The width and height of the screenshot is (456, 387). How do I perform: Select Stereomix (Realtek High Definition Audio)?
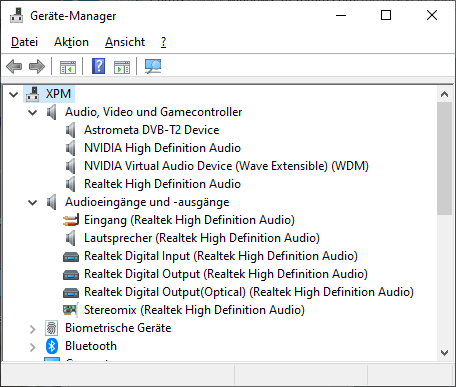pyautogui.click(x=194, y=310)
